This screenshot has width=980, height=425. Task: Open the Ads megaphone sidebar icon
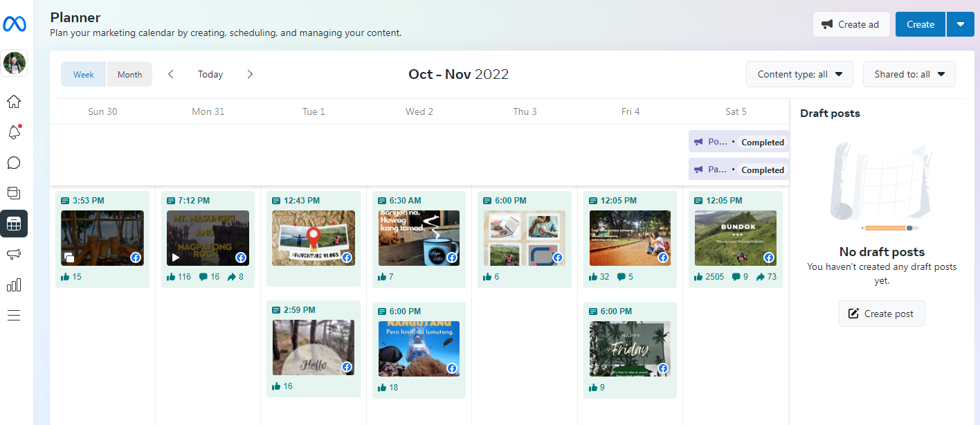click(x=14, y=254)
